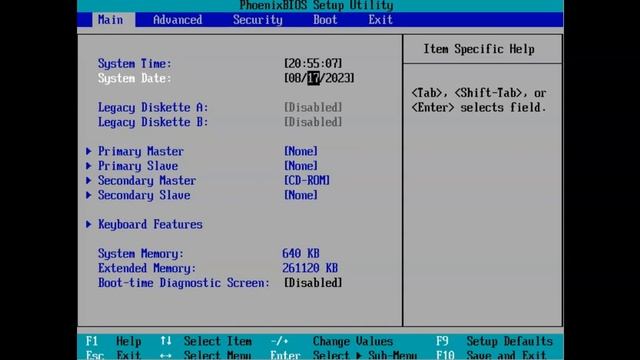
Task: Click the F9 Setup Defaults hint
Action: (494, 341)
